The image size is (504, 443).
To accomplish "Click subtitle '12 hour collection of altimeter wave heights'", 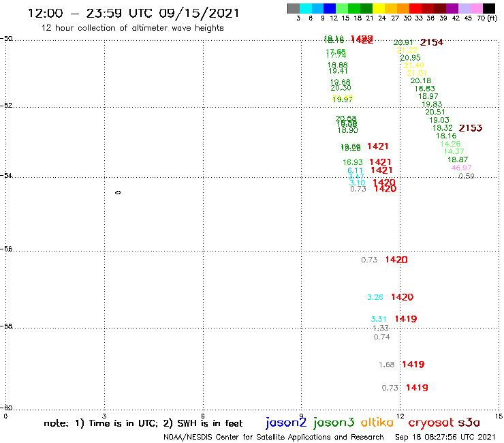I will (x=132, y=28).
